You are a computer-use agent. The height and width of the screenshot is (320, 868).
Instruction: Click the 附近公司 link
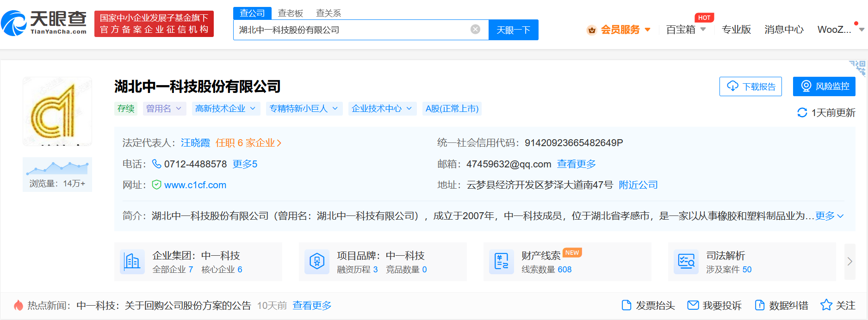(639, 185)
